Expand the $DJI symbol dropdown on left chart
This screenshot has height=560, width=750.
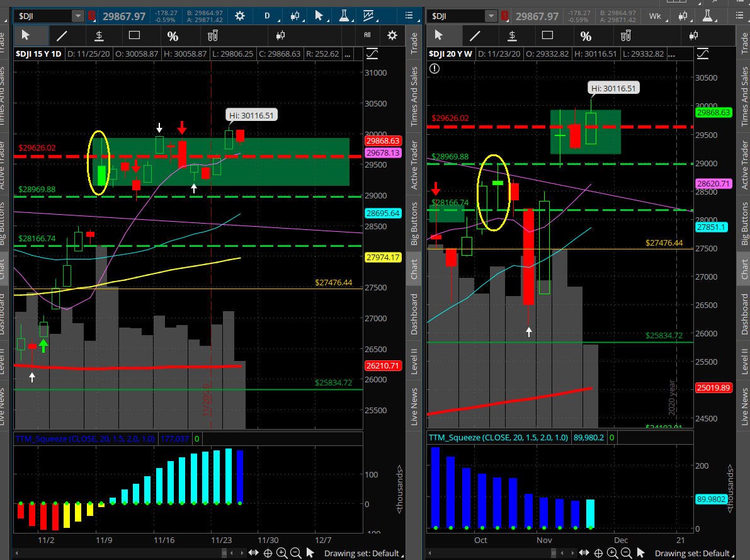[x=77, y=16]
